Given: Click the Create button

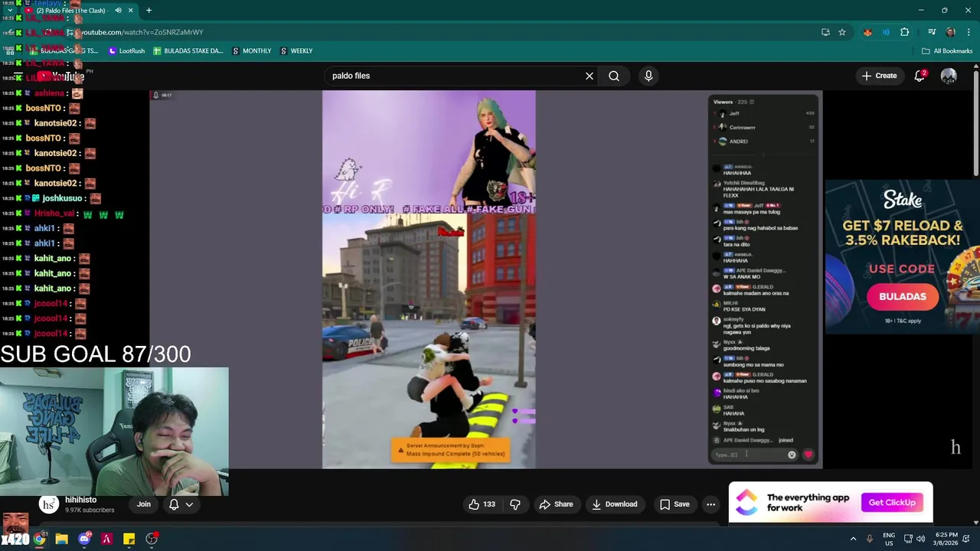Looking at the screenshot, I should (879, 76).
